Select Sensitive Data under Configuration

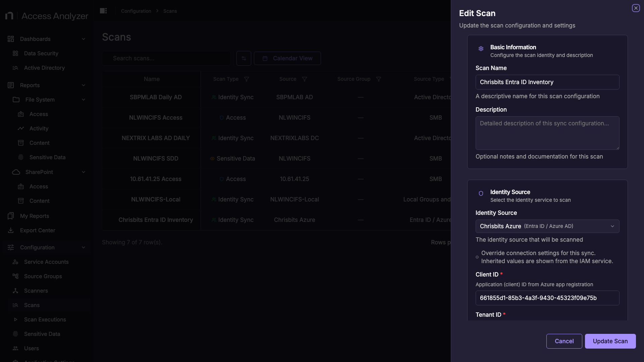[42, 334]
